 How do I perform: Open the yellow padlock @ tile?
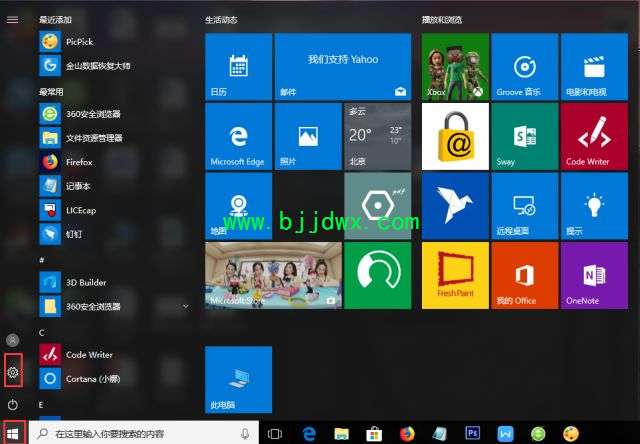click(455, 136)
